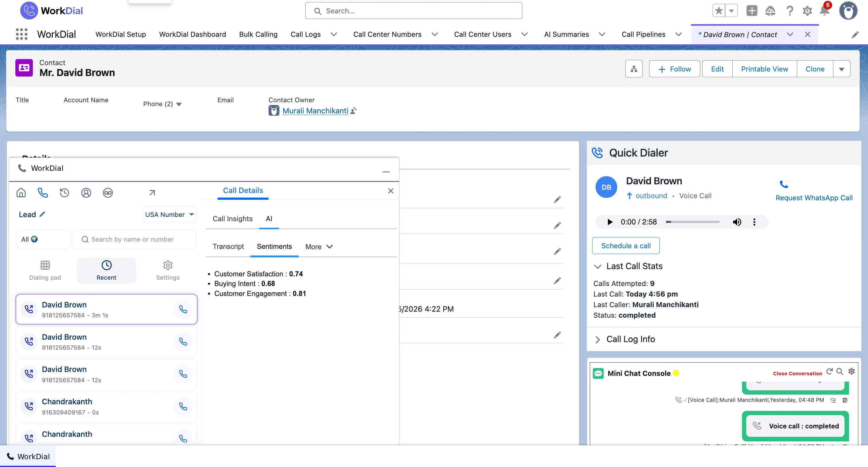Click the favorites star icon
The height and width of the screenshot is (467, 868).
click(x=719, y=11)
